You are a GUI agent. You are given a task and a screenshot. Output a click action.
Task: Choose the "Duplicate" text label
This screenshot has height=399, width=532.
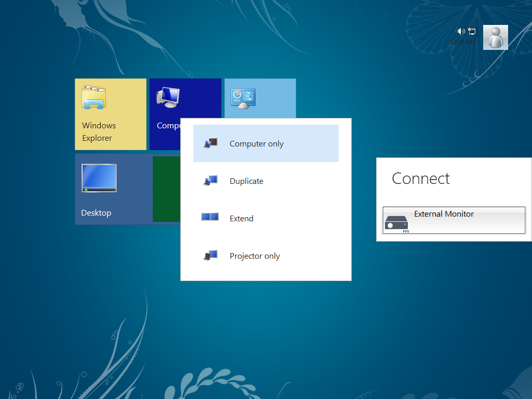click(246, 181)
